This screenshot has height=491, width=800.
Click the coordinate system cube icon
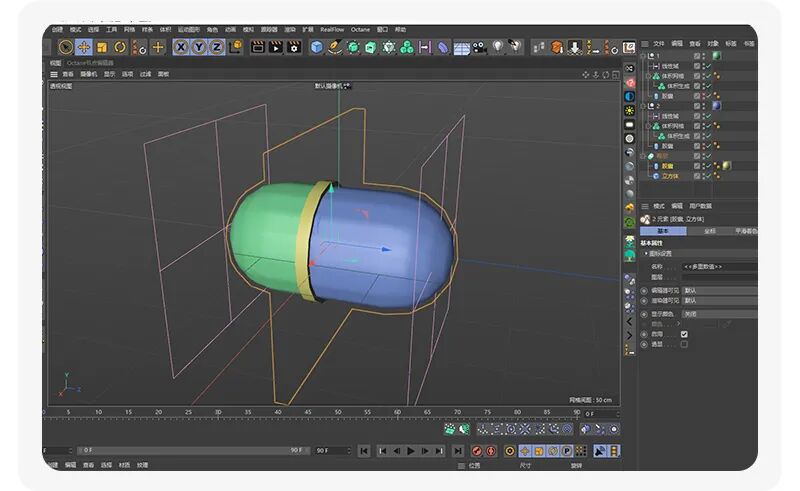tap(235, 47)
